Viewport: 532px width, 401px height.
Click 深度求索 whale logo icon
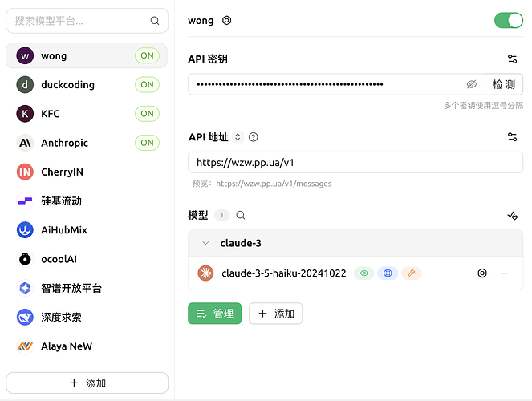tap(25, 318)
